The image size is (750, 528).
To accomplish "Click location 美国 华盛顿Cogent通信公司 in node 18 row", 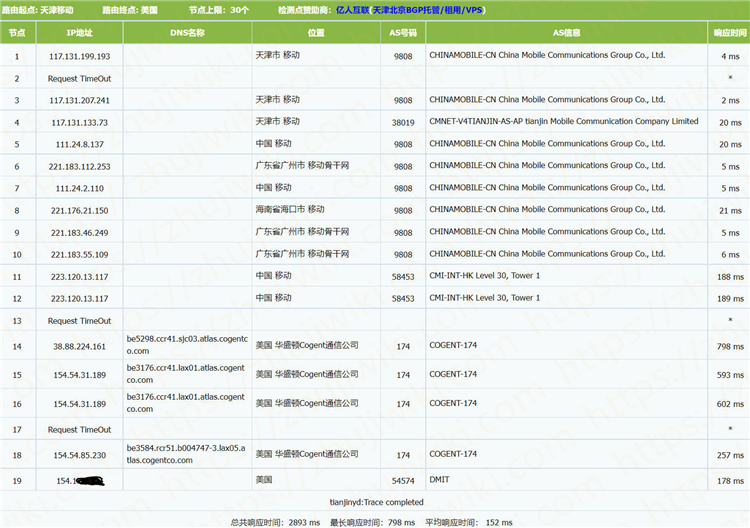I will click(x=307, y=454).
